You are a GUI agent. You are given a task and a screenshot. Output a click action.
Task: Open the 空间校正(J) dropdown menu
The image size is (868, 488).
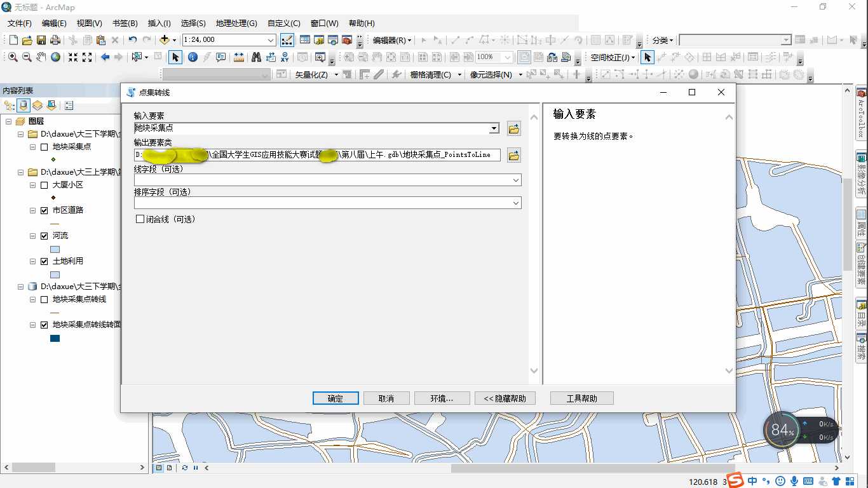click(613, 57)
